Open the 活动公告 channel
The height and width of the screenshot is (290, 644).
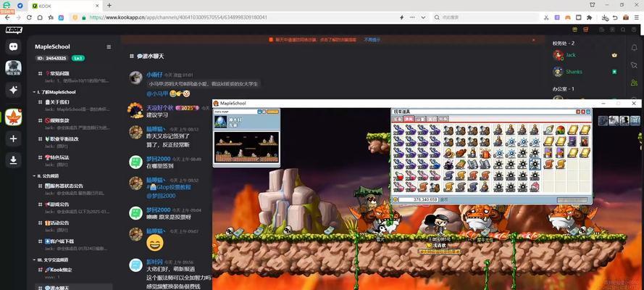click(73, 226)
